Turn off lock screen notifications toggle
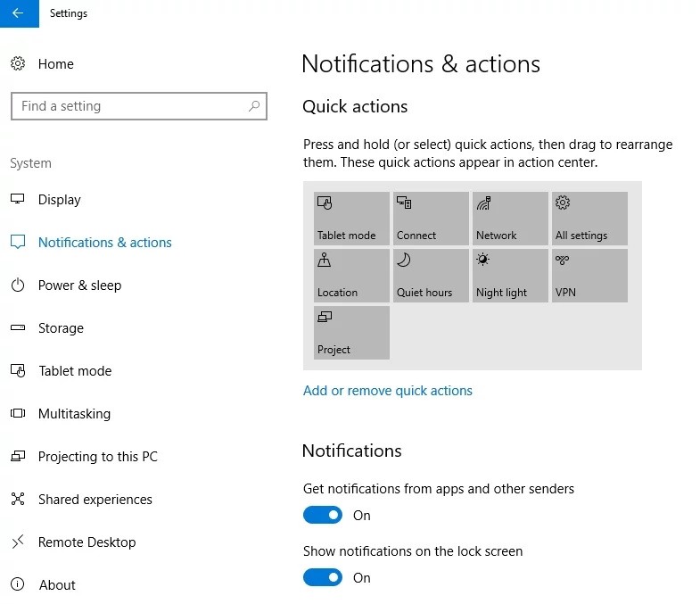This screenshot has width=700, height=604. coord(323,578)
